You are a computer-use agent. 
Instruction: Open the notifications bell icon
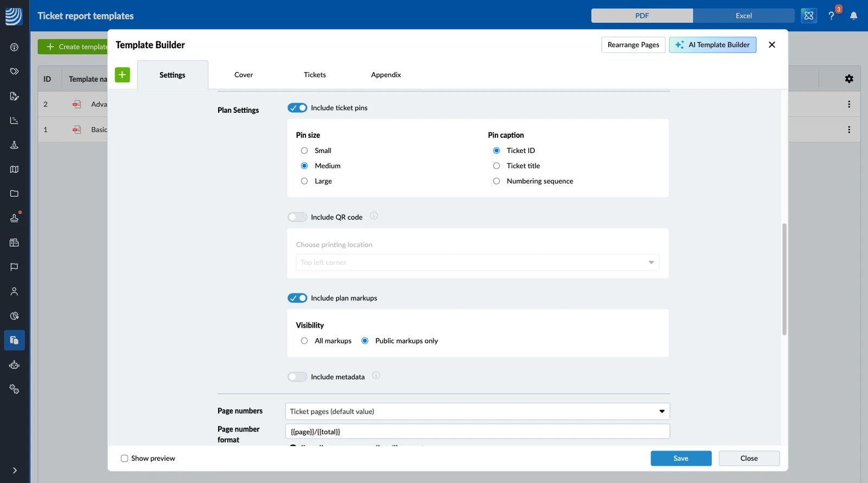coord(853,16)
